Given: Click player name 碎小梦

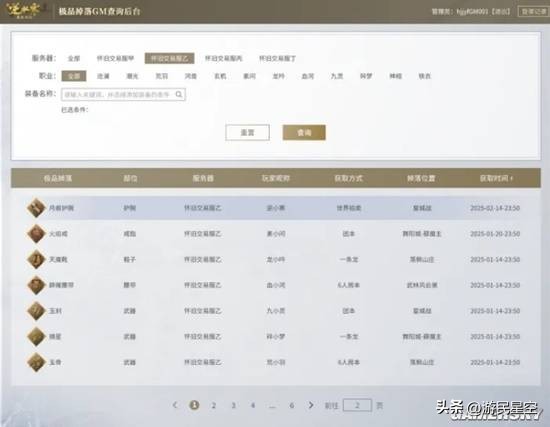Looking at the screenshot, I should [x=276, y=336].
